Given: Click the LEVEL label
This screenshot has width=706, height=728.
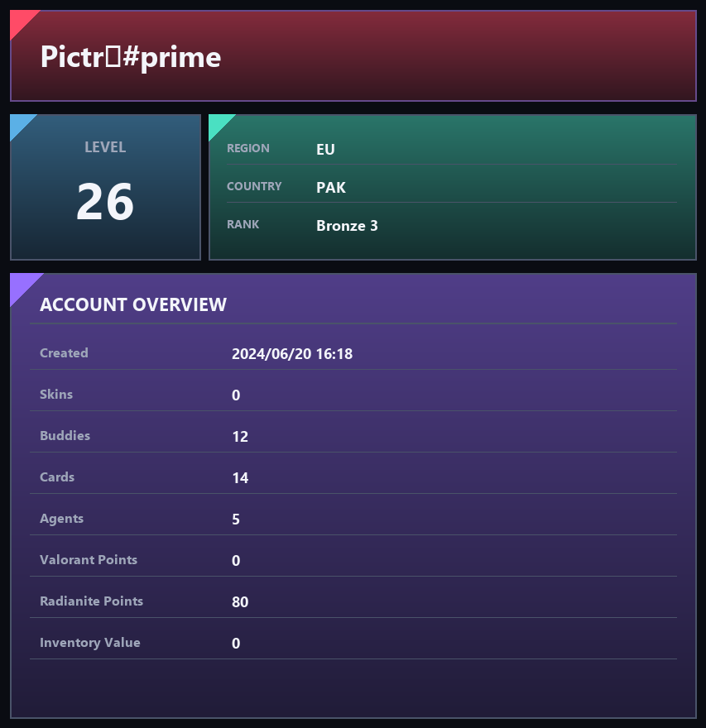Looking at the screenshot, I should pyautogui.click(x=105, y=147).
